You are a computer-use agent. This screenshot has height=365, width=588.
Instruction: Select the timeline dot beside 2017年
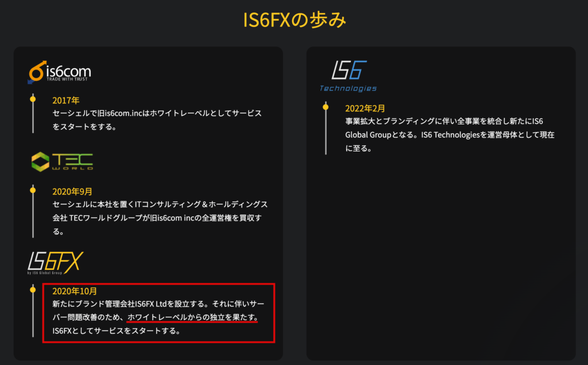pos(33,99)
